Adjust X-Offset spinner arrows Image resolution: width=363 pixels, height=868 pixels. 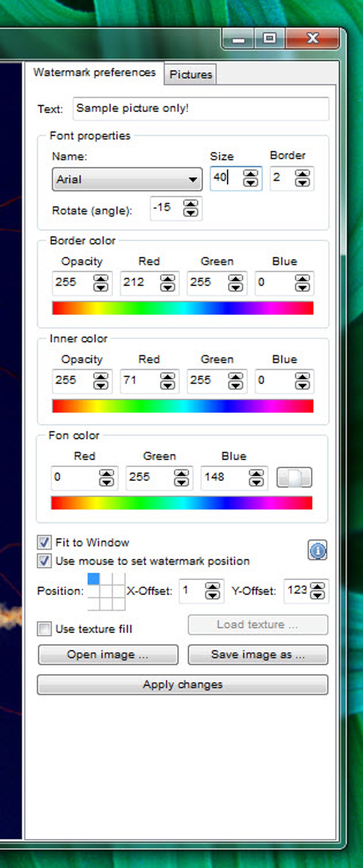[x=212, y=591]
